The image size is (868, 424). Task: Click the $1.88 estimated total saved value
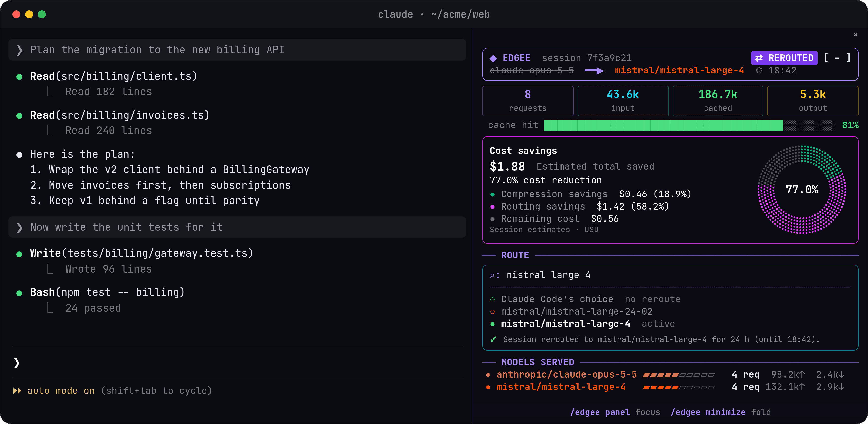point(507,166)
